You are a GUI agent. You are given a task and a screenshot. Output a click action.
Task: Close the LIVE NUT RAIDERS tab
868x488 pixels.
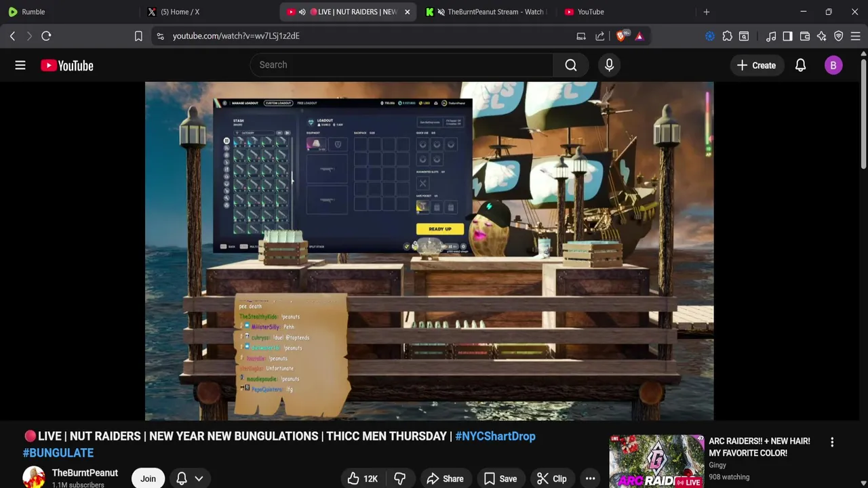(408, 12)
